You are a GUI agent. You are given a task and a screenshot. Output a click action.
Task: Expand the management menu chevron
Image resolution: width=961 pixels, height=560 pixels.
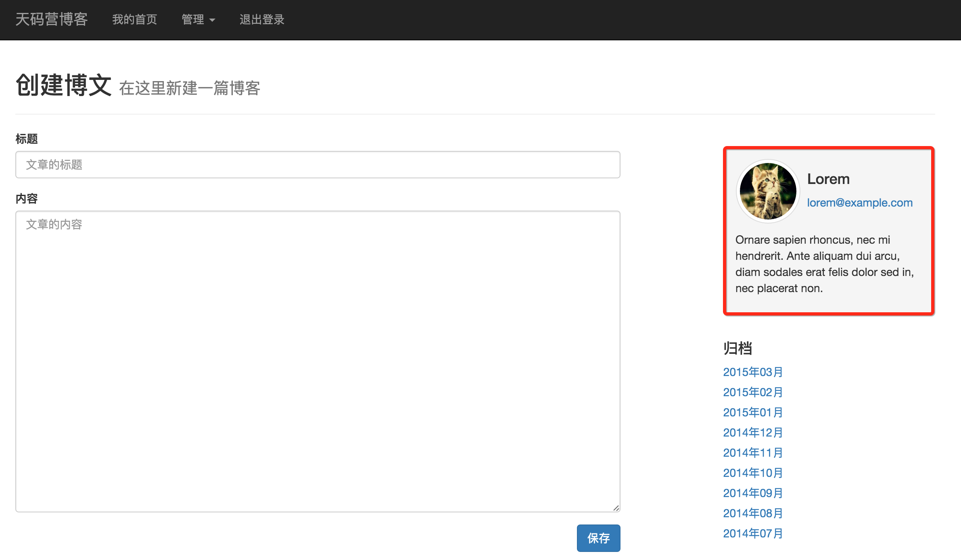(213, 20)
